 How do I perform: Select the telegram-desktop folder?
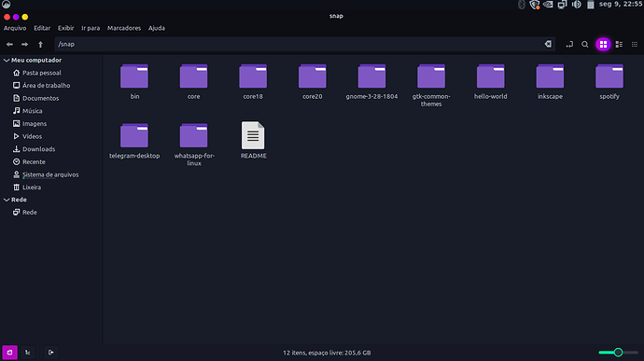(x=134, y=136)
